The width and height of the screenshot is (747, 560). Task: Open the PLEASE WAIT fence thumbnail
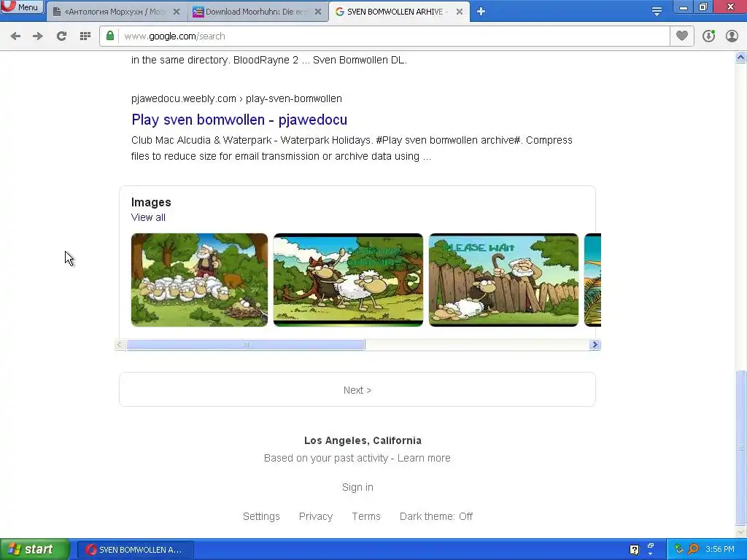(503, 280)
